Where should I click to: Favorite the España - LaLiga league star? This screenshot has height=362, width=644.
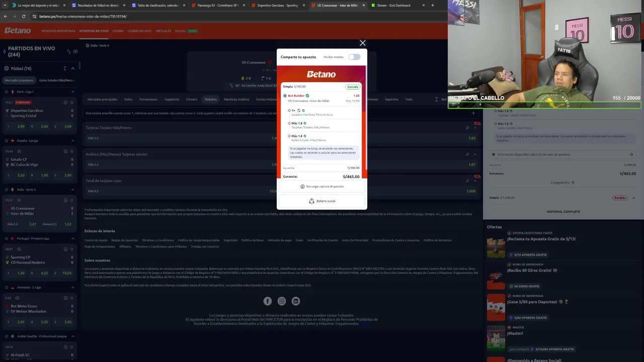[6, 141]
